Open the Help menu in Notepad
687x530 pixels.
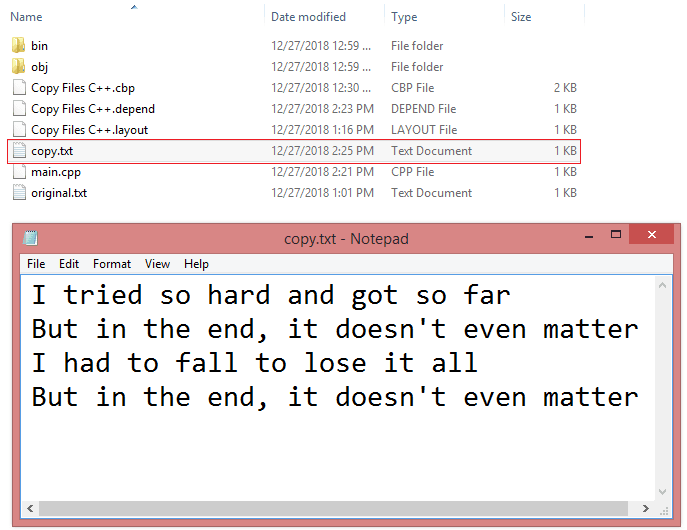click(196, 264)
